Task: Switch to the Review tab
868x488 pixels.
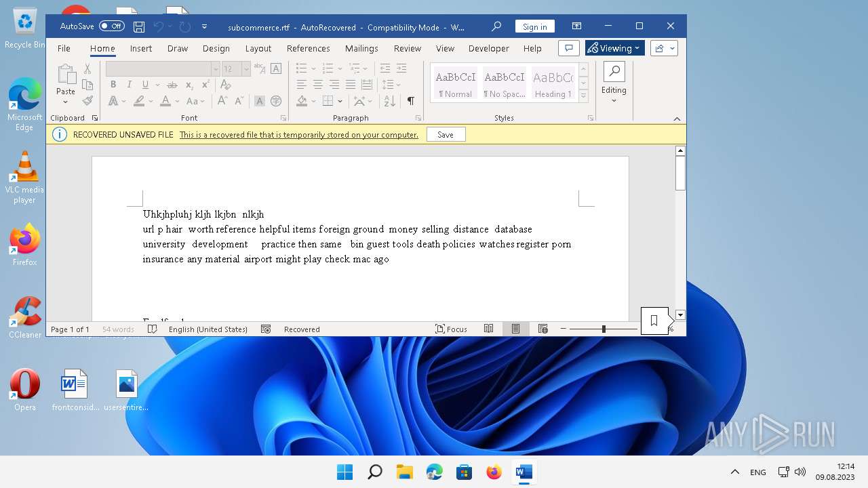Action: point(408,48)
